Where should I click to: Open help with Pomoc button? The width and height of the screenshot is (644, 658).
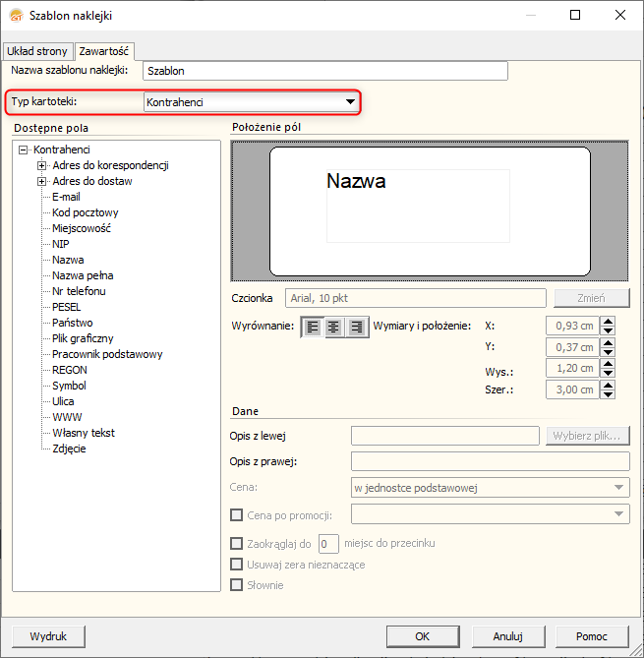pyautogui.click(x=592, y=636)
